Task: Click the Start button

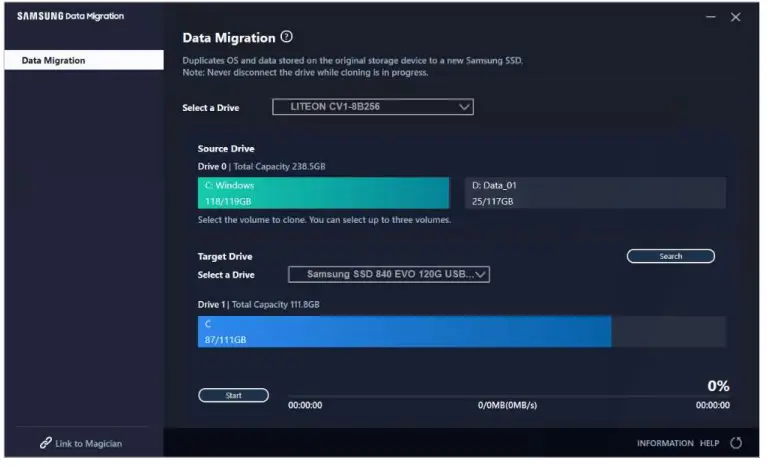Action: (x=233, y=395)
